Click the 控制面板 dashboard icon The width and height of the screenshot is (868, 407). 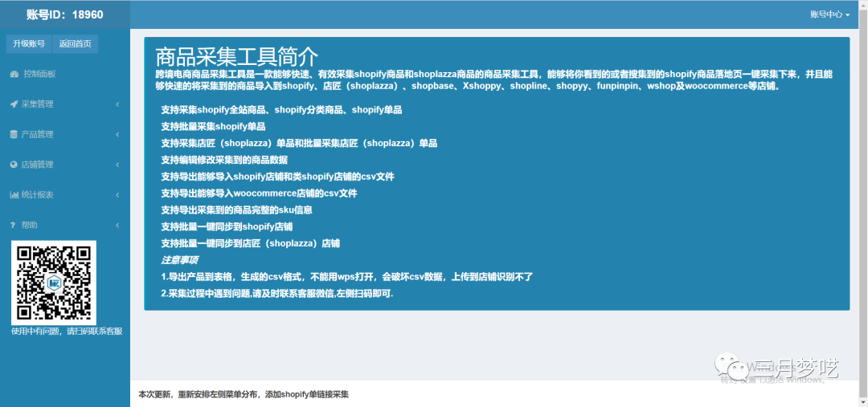tap(14, 74)
